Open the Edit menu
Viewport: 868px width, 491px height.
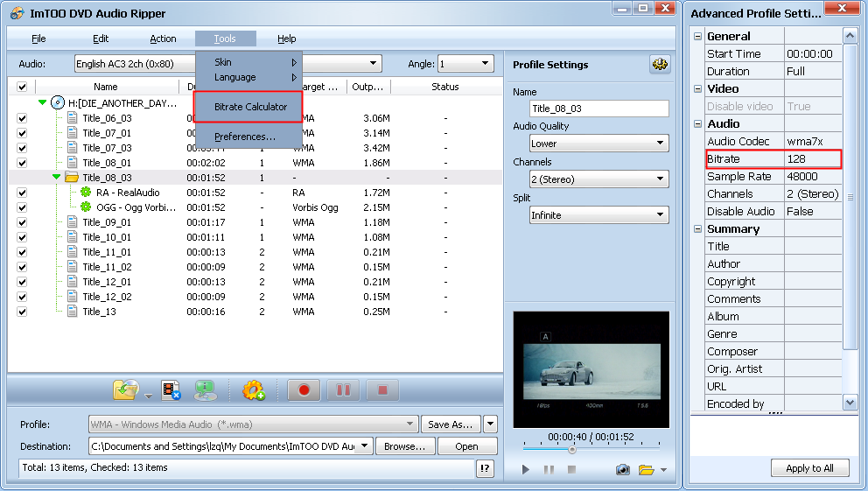101,39
